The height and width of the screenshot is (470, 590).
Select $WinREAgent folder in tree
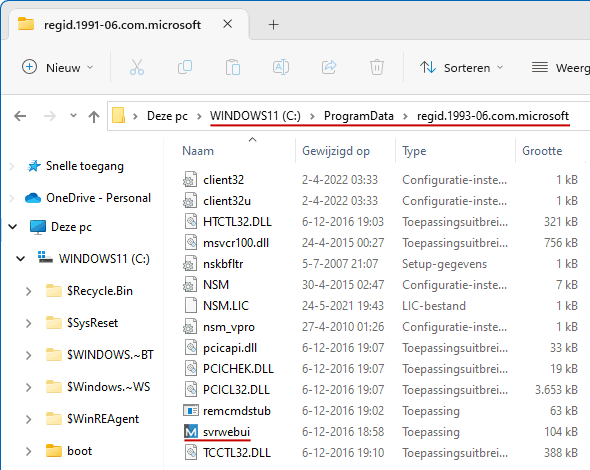click(x=103, y=419)
